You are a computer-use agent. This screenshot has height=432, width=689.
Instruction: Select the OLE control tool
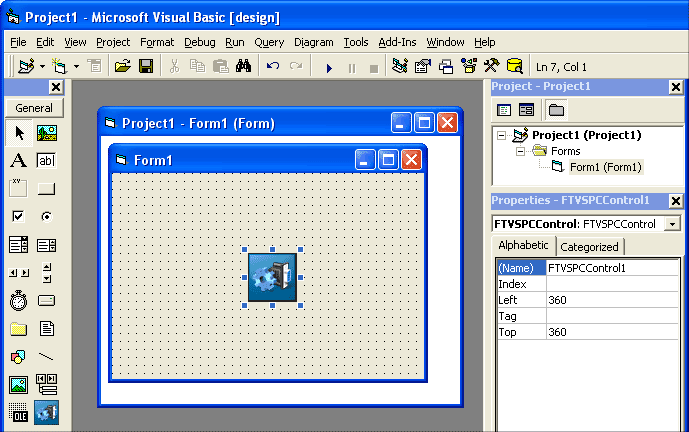coord(18,413)
